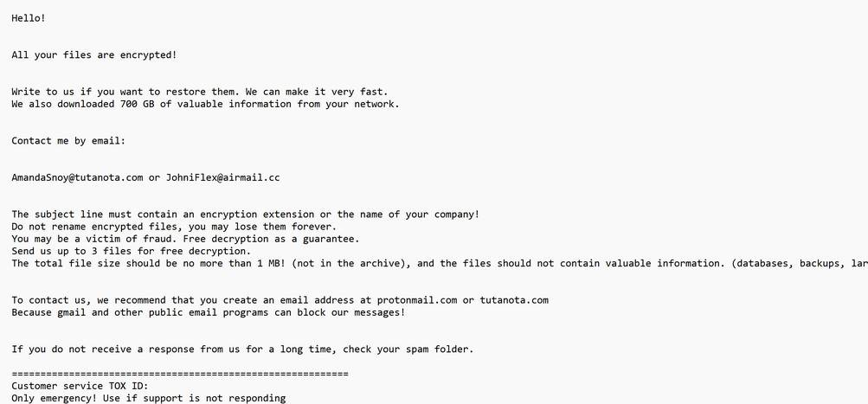This screenshot has width=868, height=404.
Task: Click the "Because gmail" line start
Action: [48, 312]
